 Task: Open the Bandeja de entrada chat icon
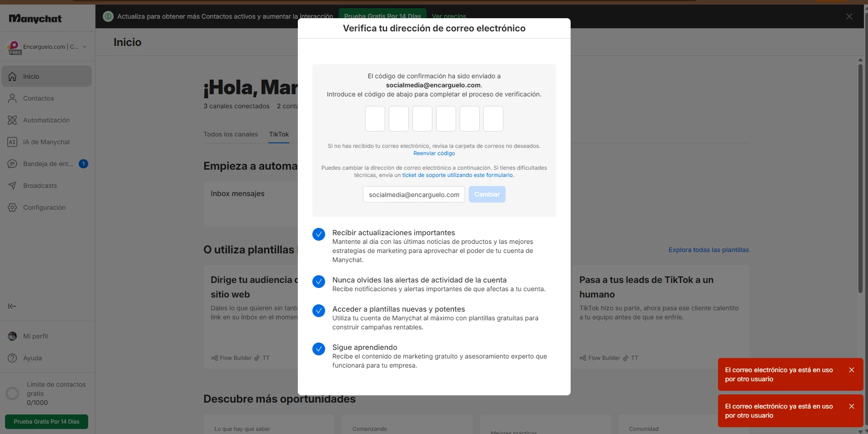(12, 164)
